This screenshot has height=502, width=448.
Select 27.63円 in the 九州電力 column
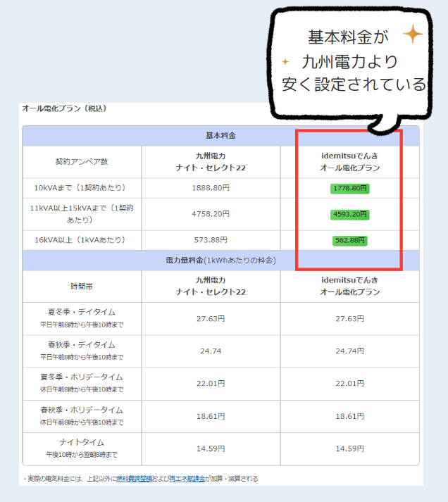211,319
